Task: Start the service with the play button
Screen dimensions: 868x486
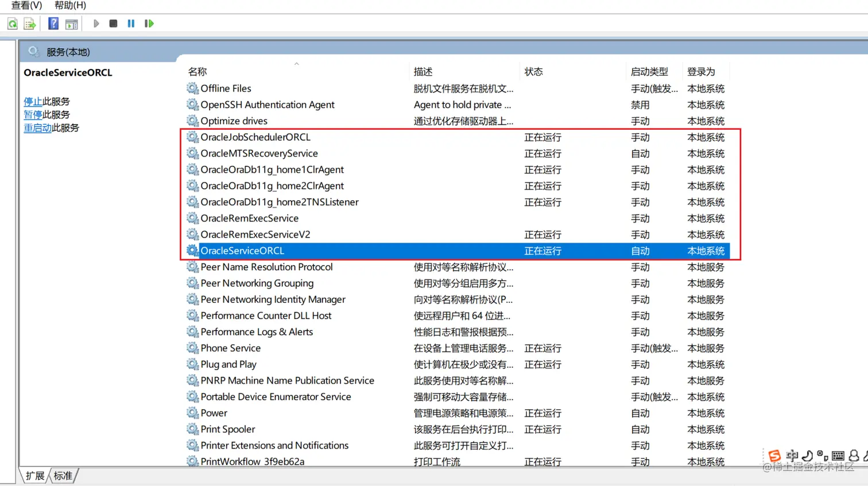Action: [96, 24]
